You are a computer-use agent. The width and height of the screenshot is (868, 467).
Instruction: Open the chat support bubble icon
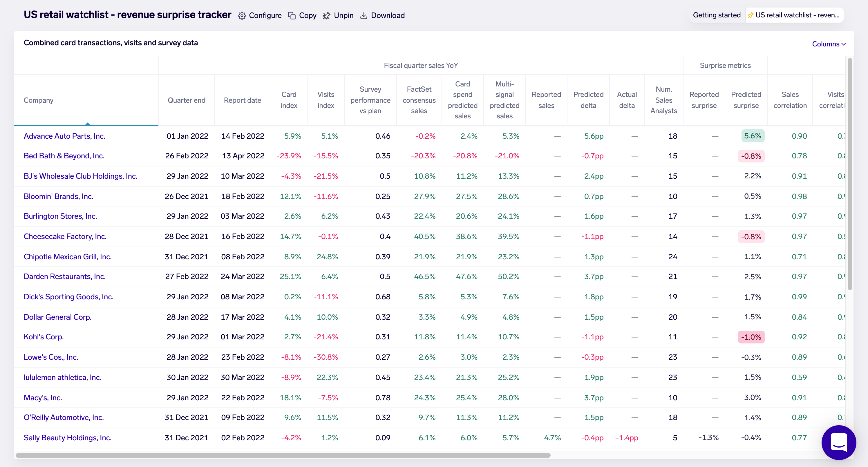click(x=838, y=442)
